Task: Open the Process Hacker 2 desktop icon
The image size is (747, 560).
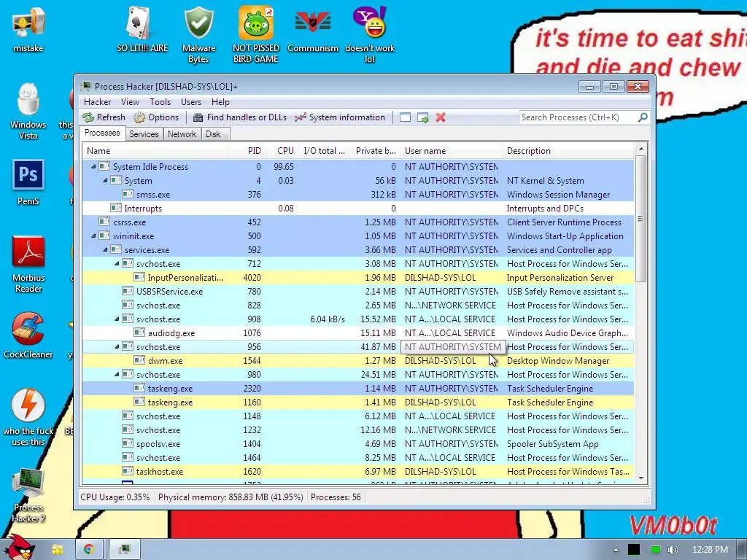Action: (x=28, y=495)
